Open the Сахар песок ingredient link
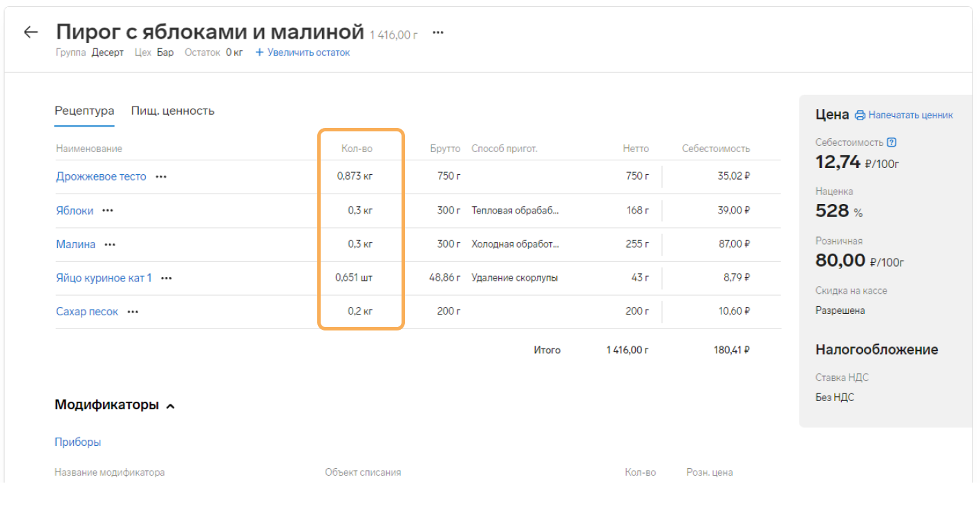 click(87, 313)
